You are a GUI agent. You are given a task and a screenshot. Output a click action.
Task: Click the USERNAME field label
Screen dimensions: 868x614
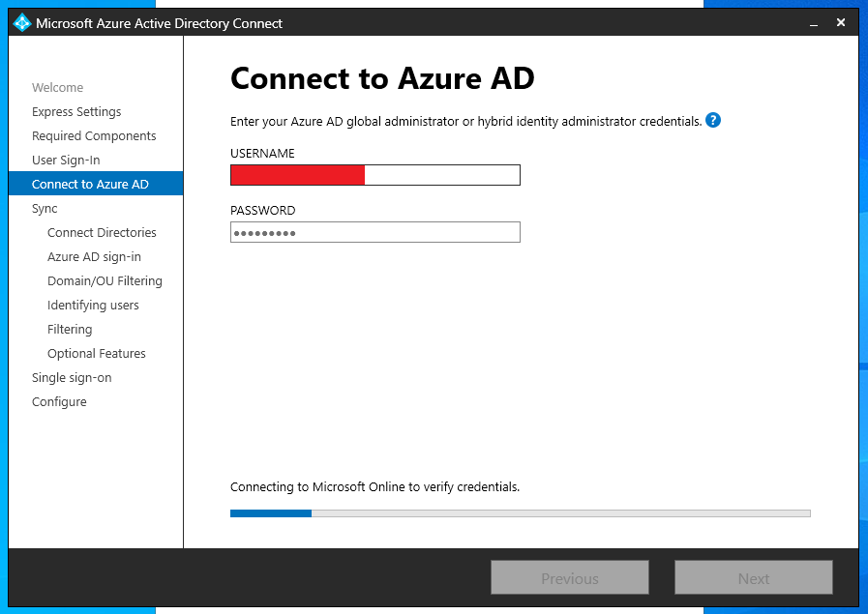pos(262,153)
